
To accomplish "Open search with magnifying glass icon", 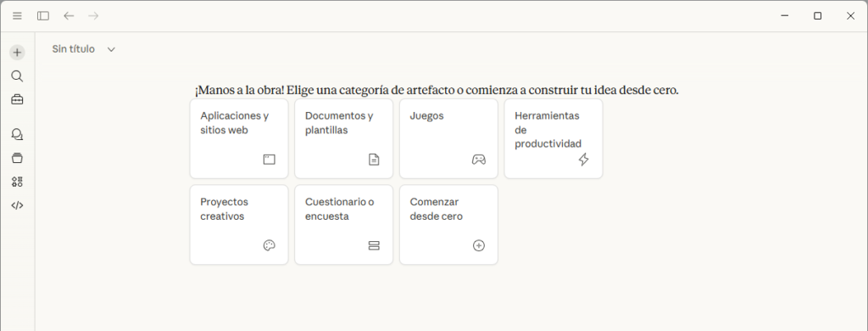I will (x=17, y=76).
